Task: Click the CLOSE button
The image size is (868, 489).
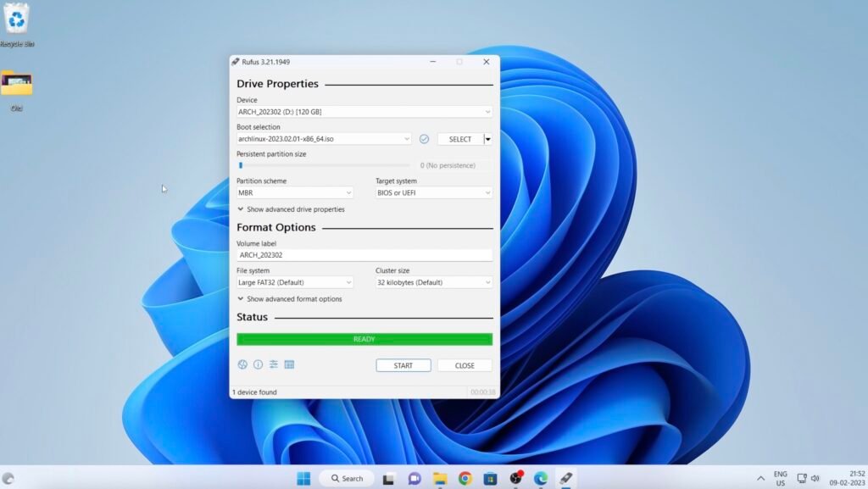Action: click(465, 365)
